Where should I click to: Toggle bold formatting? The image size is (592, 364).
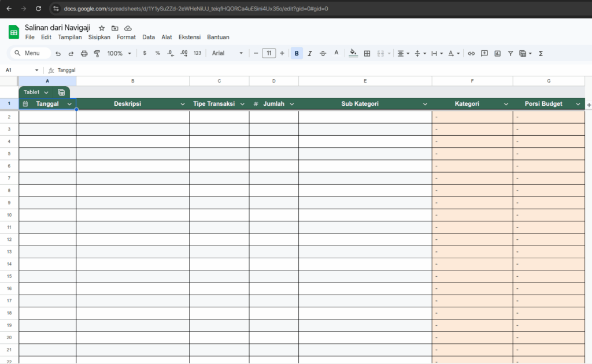click(297, 53)
